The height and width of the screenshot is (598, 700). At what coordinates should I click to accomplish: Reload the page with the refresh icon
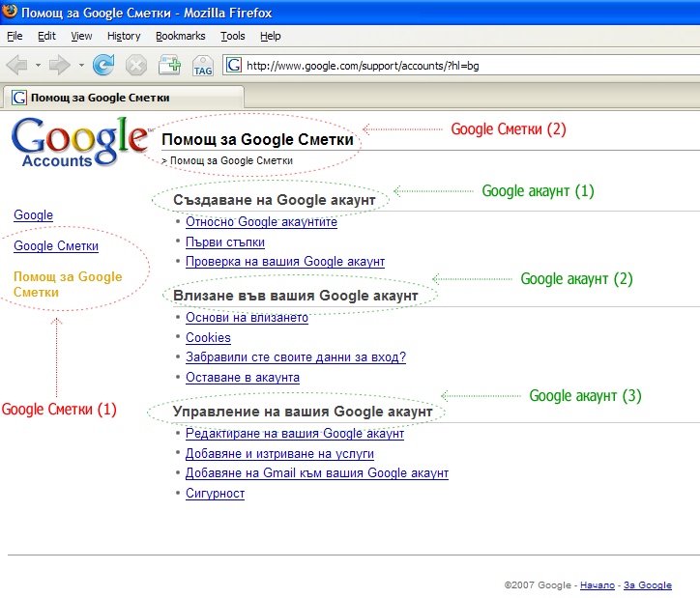click(103, 65)
